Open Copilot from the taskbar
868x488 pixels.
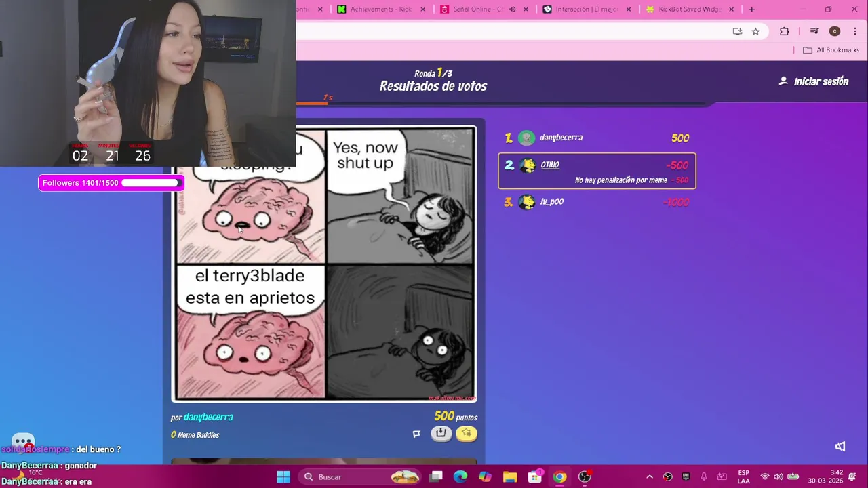click(x=485, y=476)
